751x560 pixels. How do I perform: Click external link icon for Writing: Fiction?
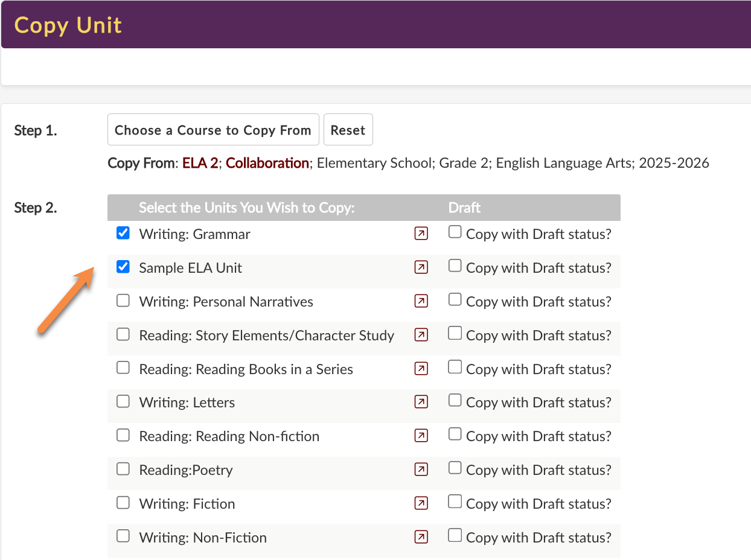[421, 503]
